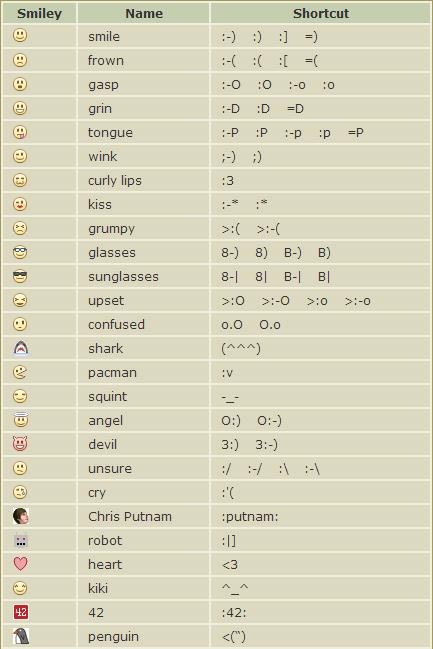Click the Smiley column header
The width and height of the screenshot is (433, 649).
coord(39,13)
